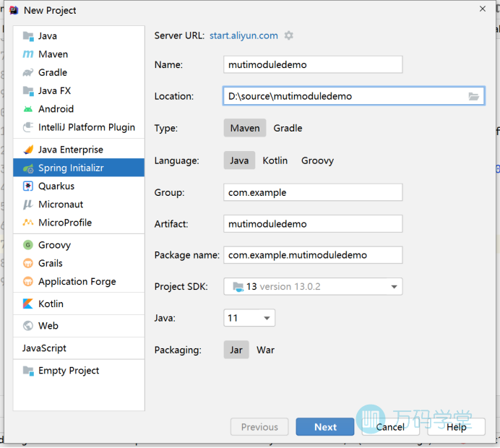The image size is (500, 448).
Task: Click the green Groovy icon
Action: pos(28,245)
